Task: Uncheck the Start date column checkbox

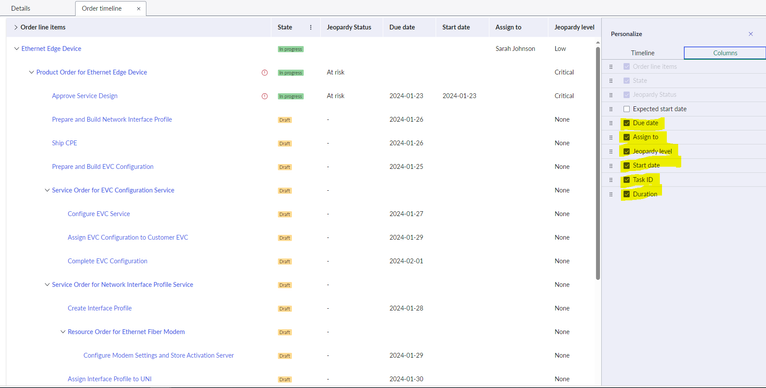Action: (x=626, y=166)
